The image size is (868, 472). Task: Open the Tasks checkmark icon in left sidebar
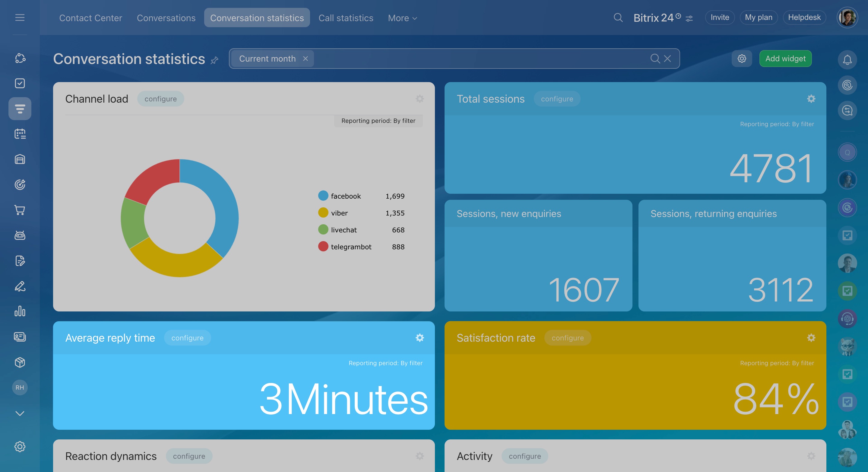(x=20, y=83)
